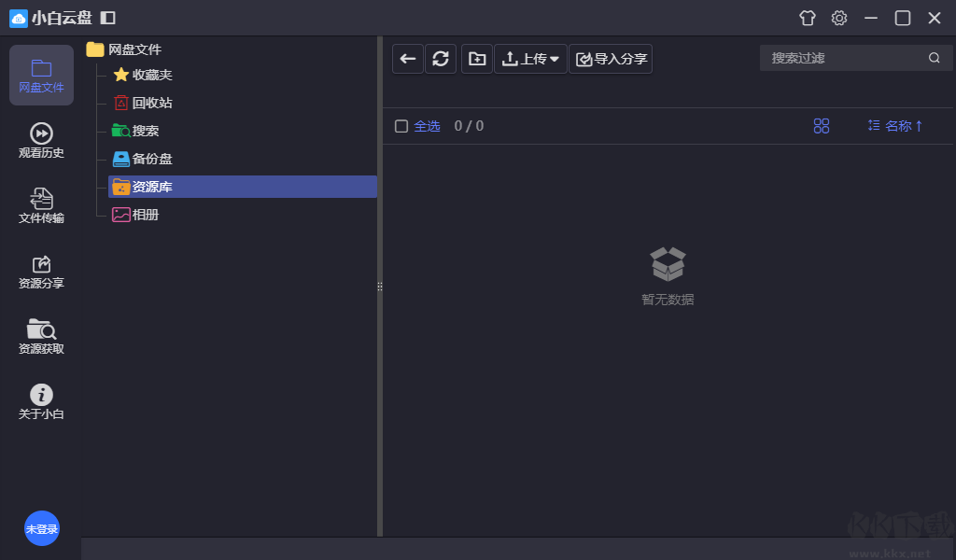956x560 pixels.
Task: Open 资源获取 sidebar icon
Action: pyautogui.click(x=41, y=337)
